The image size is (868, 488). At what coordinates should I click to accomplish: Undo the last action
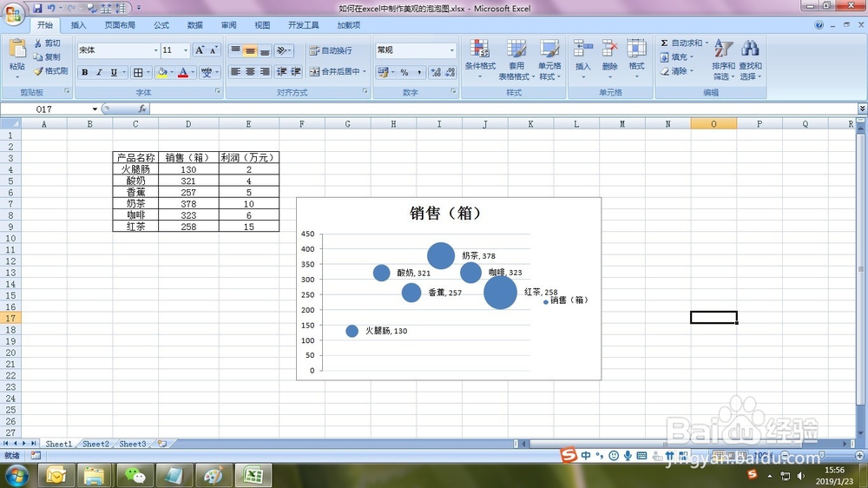point(51,8)
